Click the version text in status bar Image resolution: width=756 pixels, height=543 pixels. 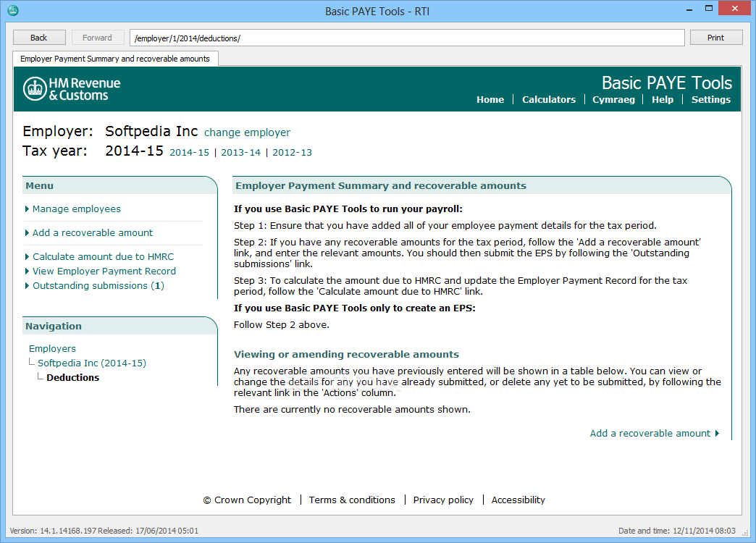click(x=104, y=531)
